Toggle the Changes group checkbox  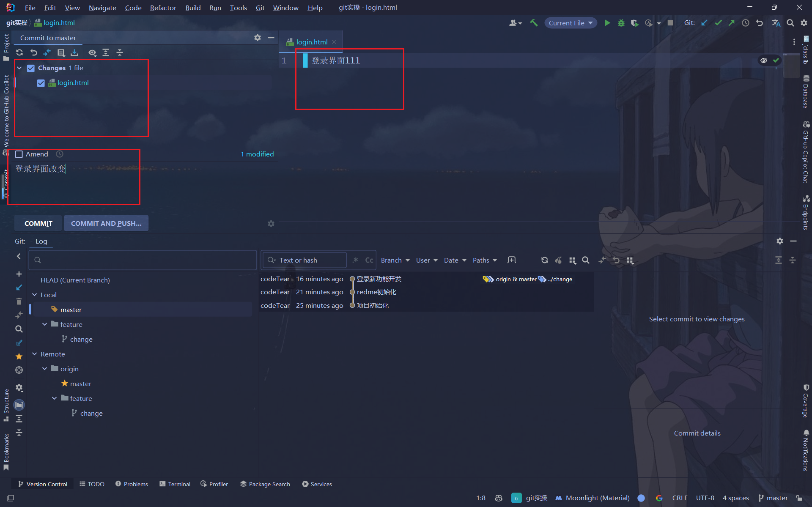[x=31, y=68]
